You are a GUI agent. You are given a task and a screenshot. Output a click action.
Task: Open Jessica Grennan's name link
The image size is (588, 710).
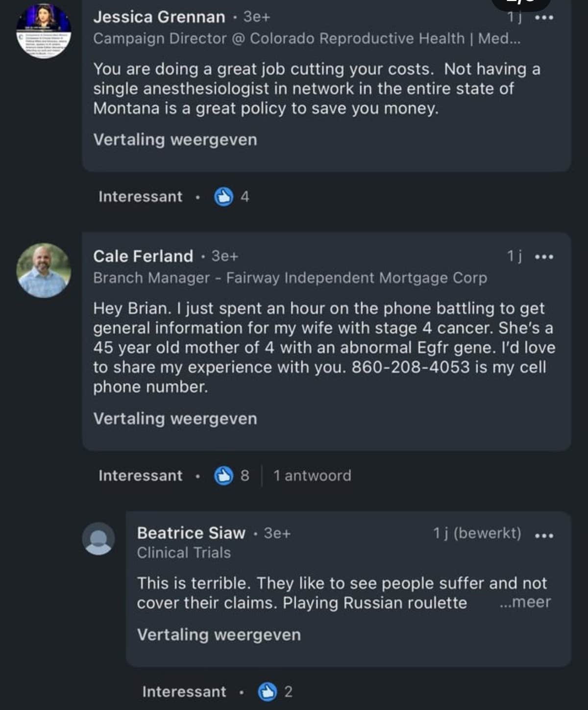(159, 17)
